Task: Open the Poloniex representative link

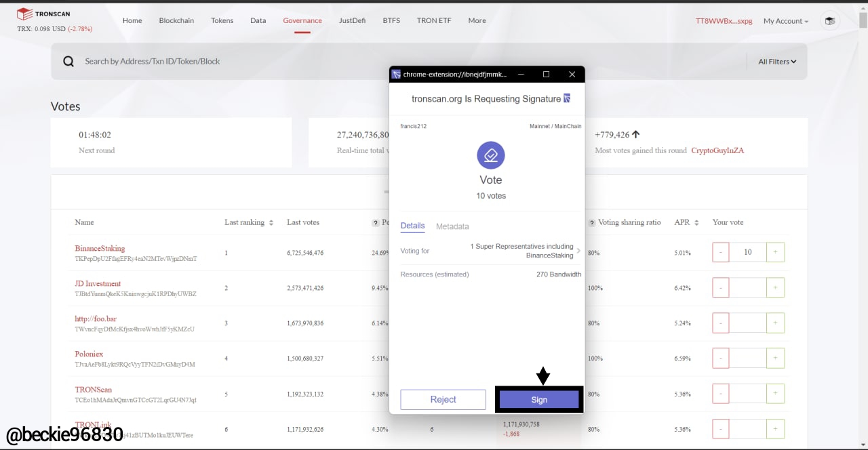Action: pyautogui.click(x=89, y=354)
